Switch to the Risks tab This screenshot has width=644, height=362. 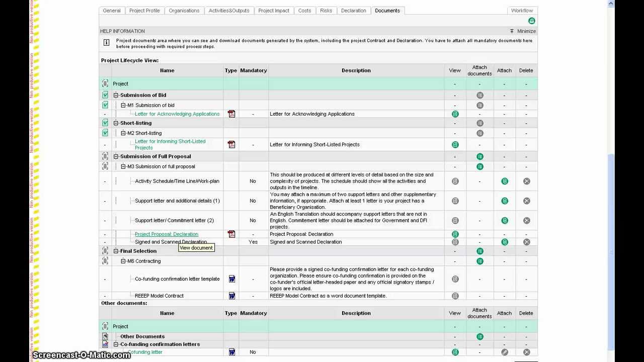(x=326, y=11)
